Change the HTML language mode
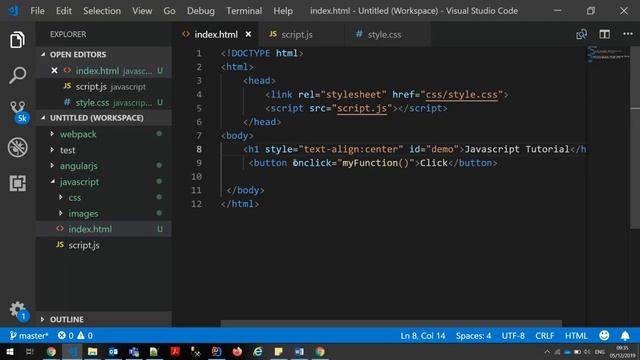 pyautogui.click(x=576, y=336)
